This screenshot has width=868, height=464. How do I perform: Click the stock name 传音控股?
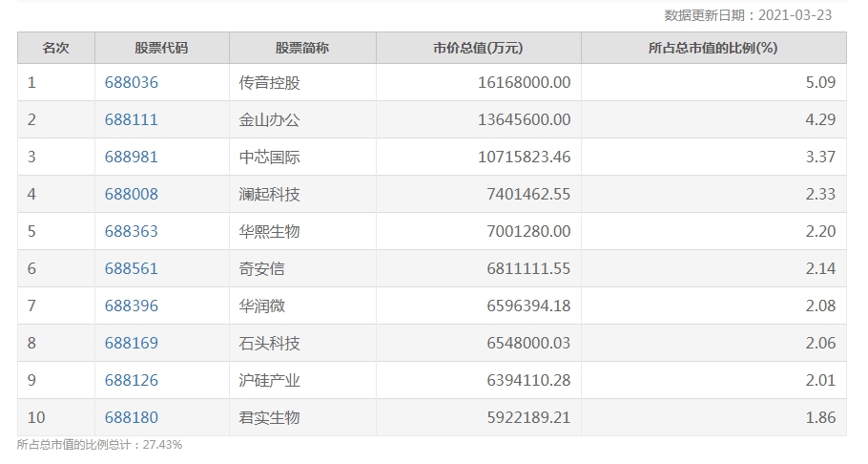click(x=270, y=83)
